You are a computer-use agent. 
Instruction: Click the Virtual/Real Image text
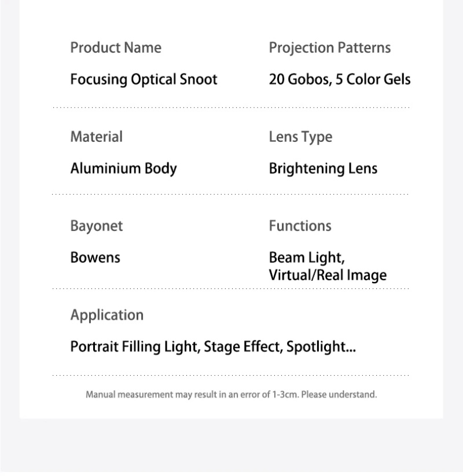(328, 275)
